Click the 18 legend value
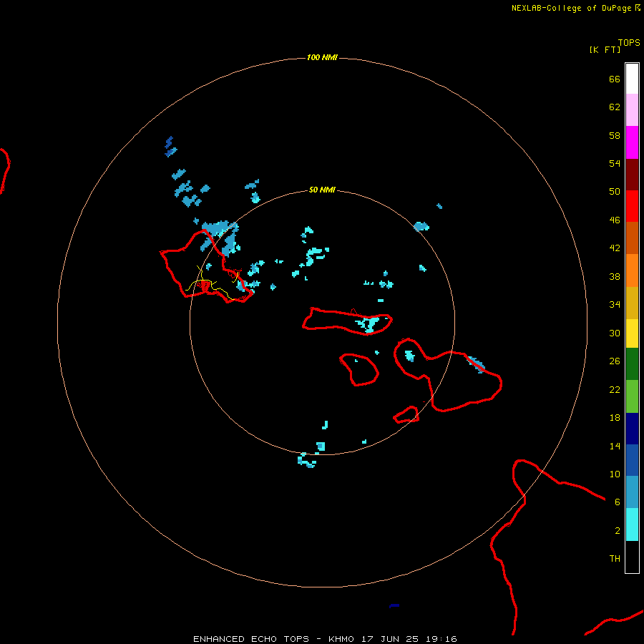The width and height of the screenshot is (644, 644). pos(615,418)
